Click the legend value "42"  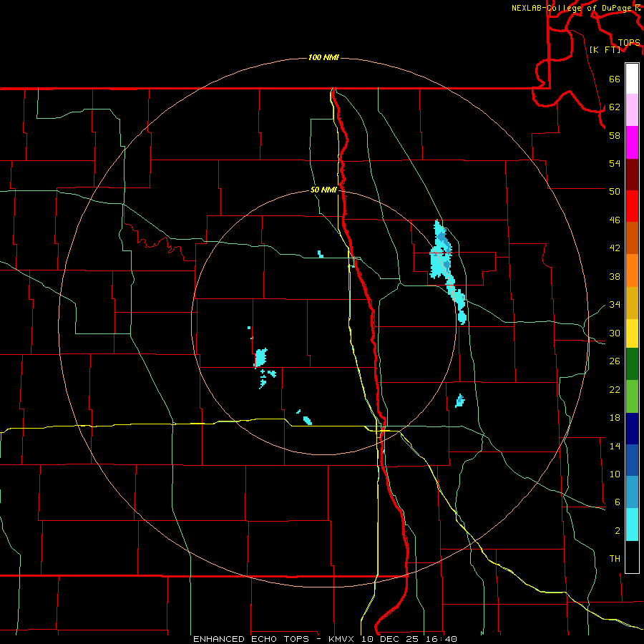click(615, 248)
